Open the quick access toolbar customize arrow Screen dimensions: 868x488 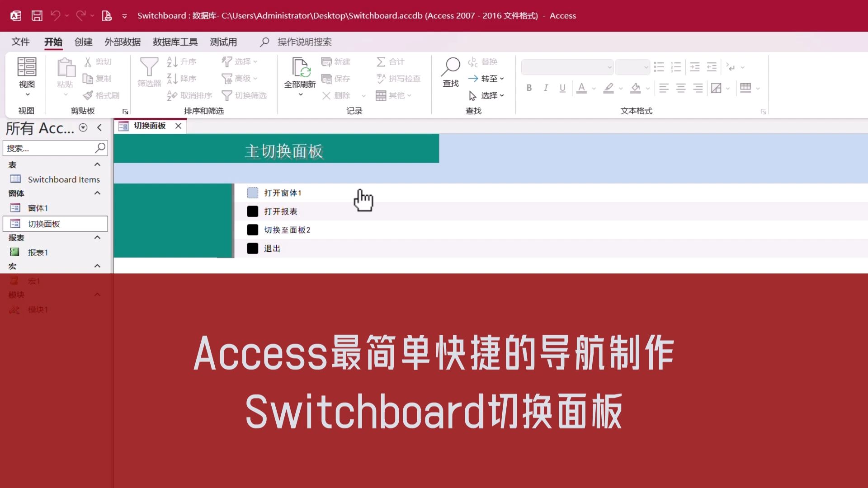click(x=124, y=16)
